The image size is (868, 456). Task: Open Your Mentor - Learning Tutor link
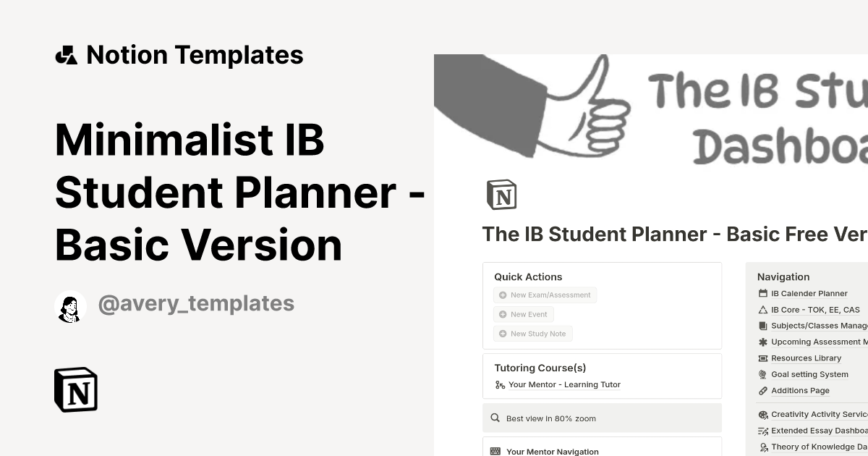click(x=565, y=384)
